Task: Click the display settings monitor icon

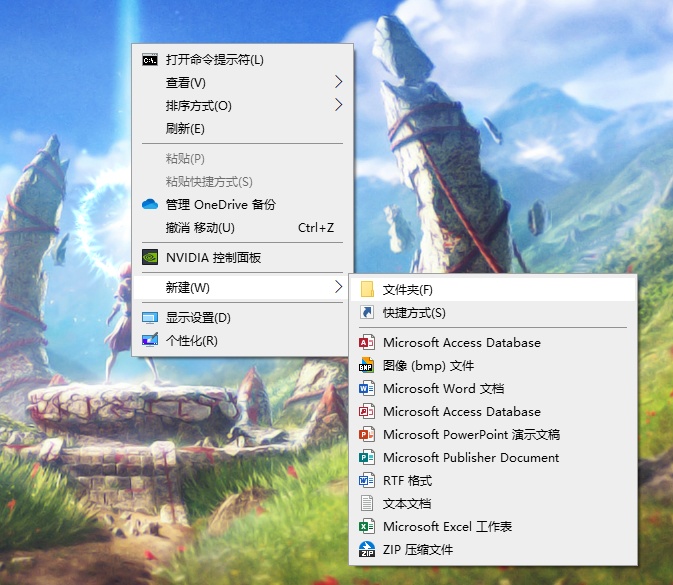Action: click(150, 318)
